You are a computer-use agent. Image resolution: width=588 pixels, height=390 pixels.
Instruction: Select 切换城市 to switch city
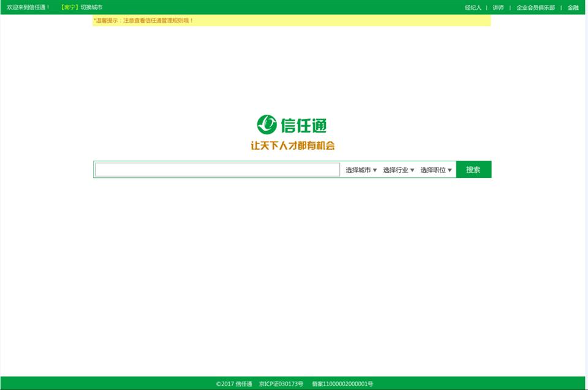click(x=92, y=7)
